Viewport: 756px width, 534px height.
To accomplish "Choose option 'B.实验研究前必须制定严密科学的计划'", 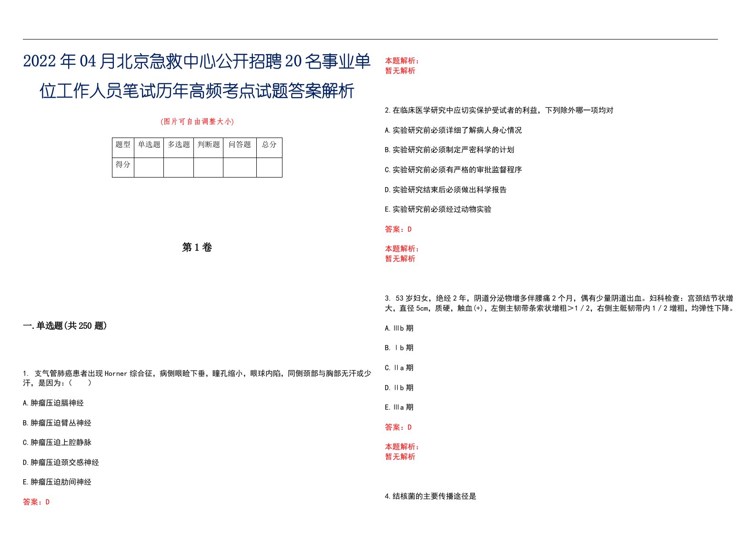I will coord(450,150).
